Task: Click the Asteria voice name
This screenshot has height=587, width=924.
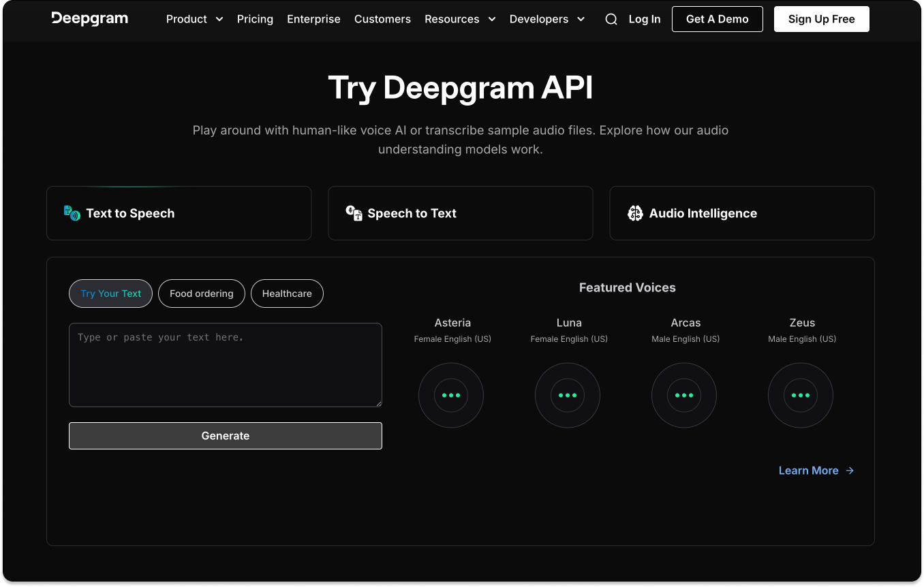Action: (452, 323)
